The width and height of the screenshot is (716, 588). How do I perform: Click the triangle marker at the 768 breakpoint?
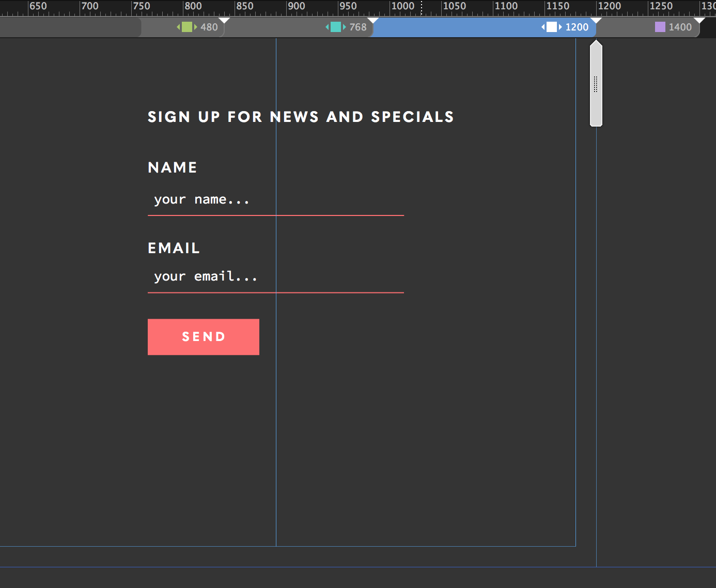tap(373, 20)
